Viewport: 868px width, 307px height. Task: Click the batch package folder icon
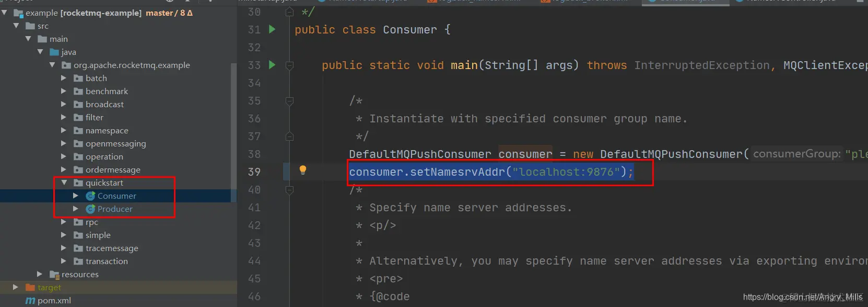[x=78, y=78]
